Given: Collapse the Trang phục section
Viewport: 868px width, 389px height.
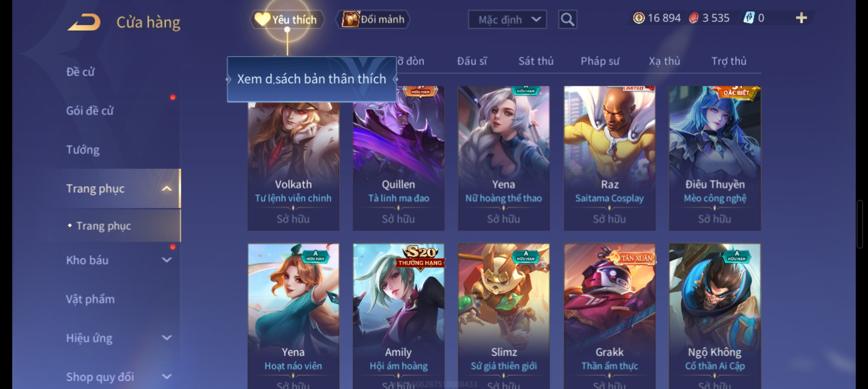Looking at the screenshot, I should (x=167, y=188).
